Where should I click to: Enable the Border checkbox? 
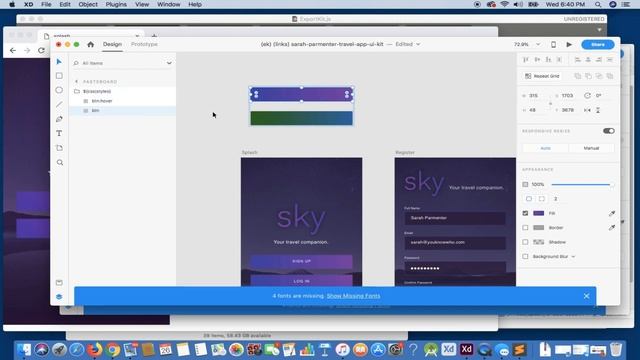525,228
